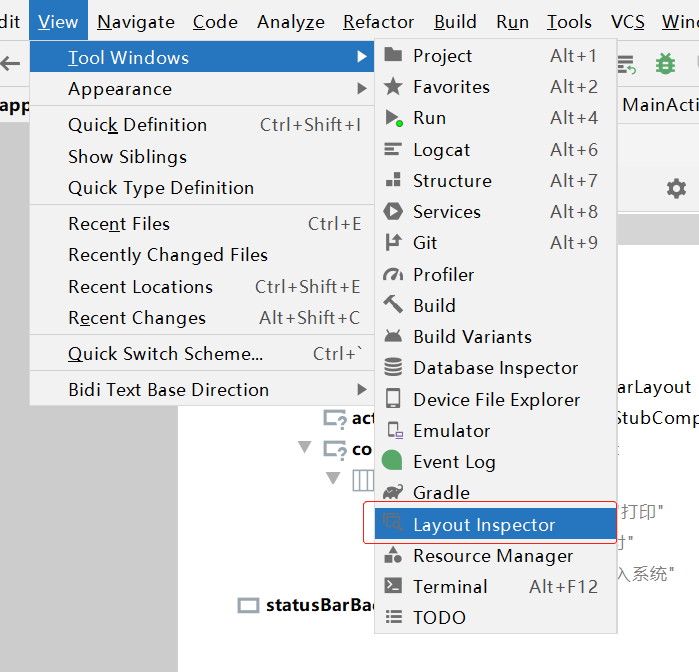
Task: Open the Terminal tool window
Action: [x=495, y=587]
